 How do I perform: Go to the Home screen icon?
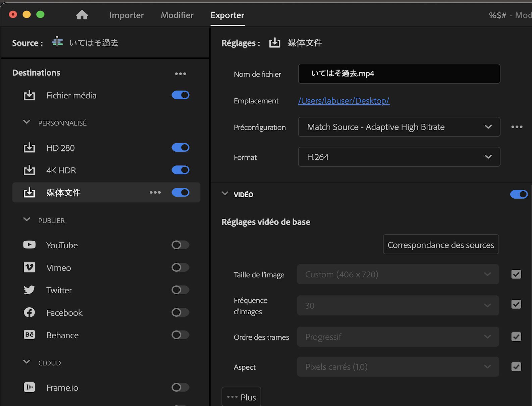(82, 15)
